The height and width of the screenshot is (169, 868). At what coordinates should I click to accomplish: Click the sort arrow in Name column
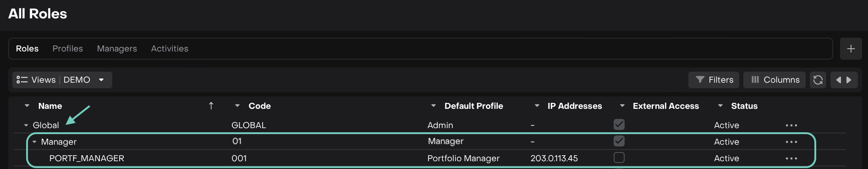[x=211, y=106]
